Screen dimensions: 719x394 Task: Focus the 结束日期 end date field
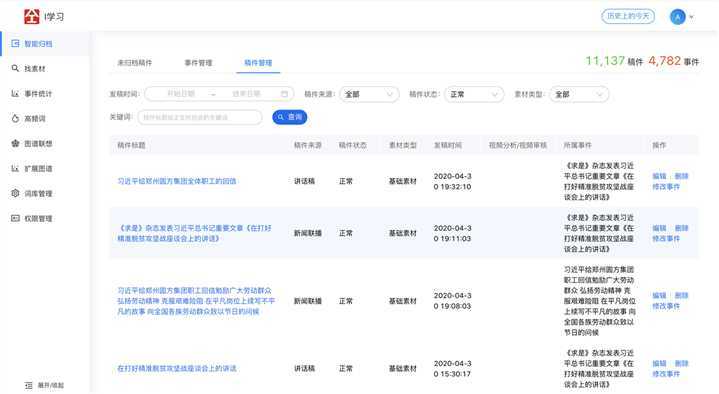point(246,94)
